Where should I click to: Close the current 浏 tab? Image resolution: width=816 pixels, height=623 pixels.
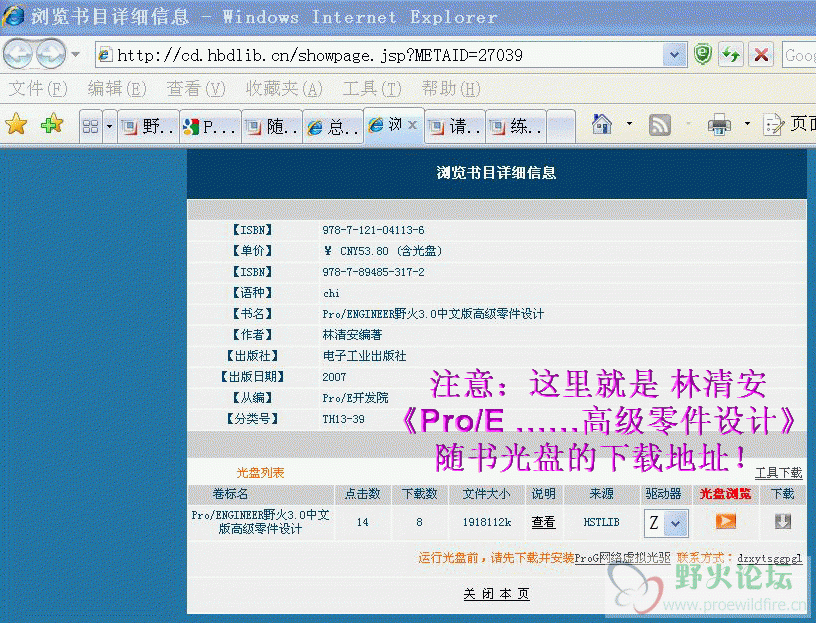tap(412, 125)
